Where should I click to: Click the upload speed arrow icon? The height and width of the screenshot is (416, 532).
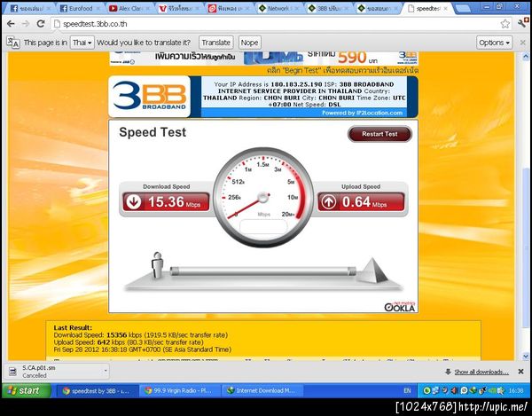coord(328,202)
